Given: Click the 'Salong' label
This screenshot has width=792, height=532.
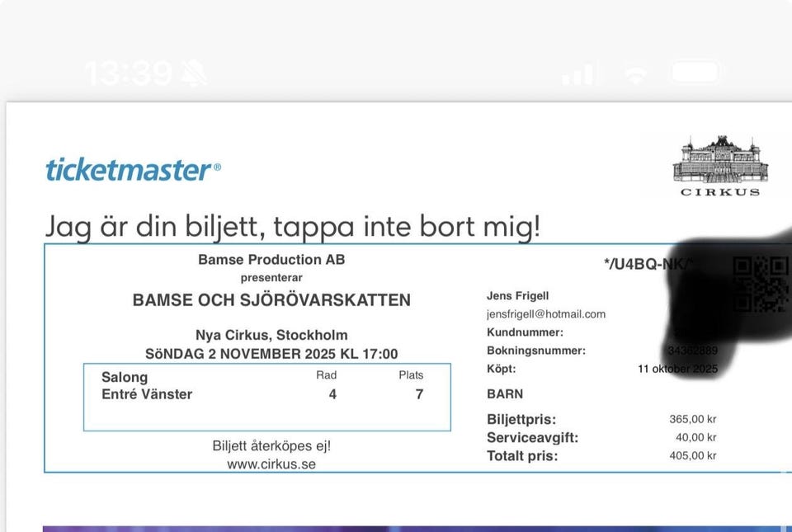Looking at the screenshot, I should point(125,378).
